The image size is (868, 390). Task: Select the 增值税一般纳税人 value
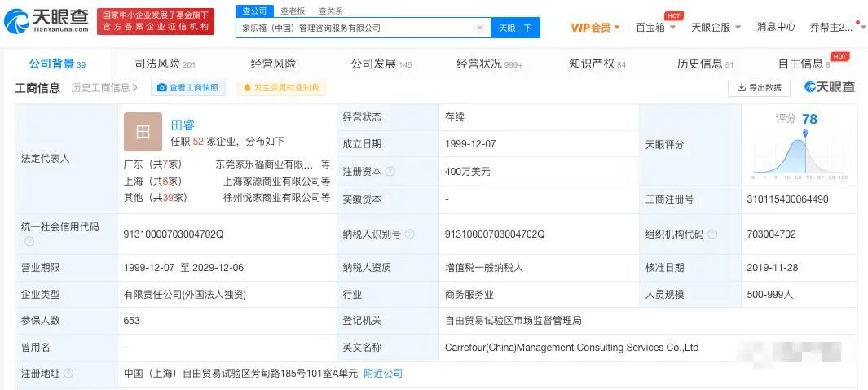(x=484, y=267)
